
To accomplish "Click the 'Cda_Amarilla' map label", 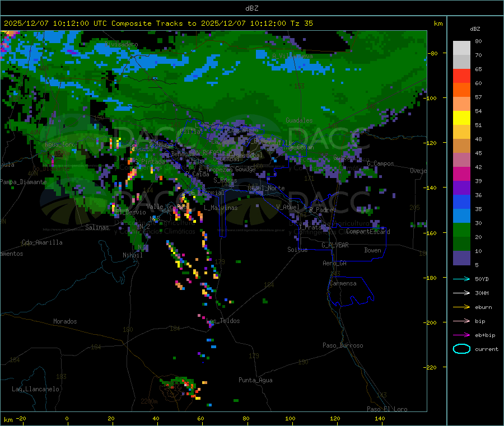I will coord(42,242).
